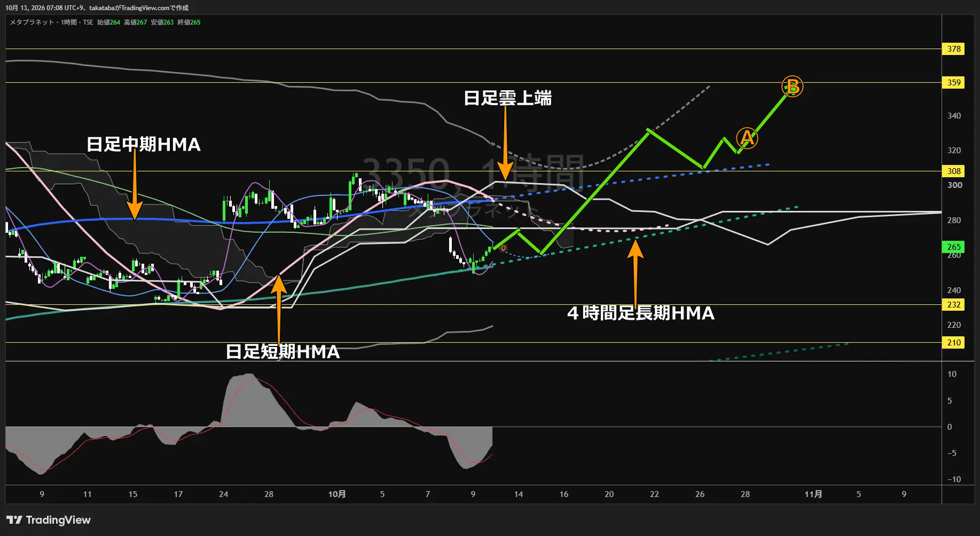Click the circled B annotation marker
Screen dimensions: 980x536
[793, 86]
